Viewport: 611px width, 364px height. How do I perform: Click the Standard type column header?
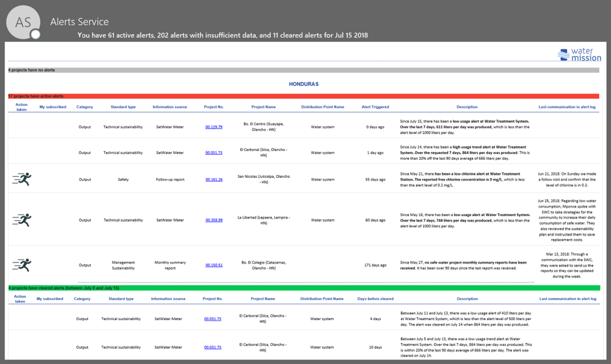tap(122, 107)
